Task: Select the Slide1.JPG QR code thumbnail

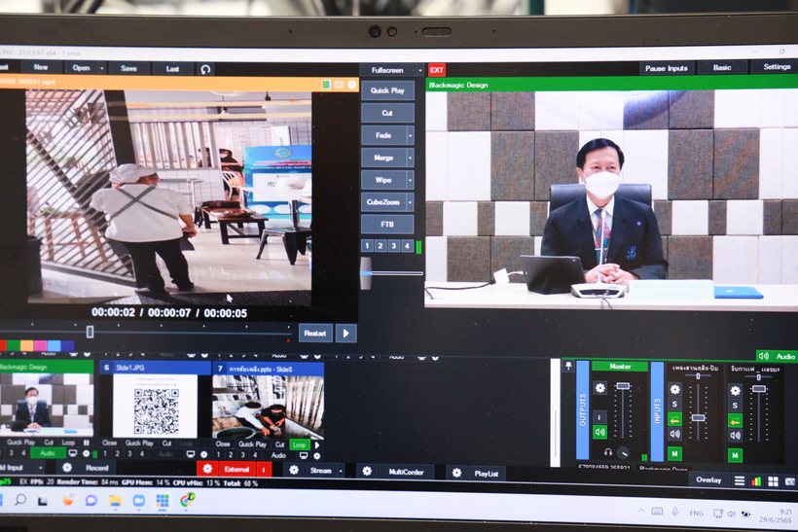Action: pos(156,406)
